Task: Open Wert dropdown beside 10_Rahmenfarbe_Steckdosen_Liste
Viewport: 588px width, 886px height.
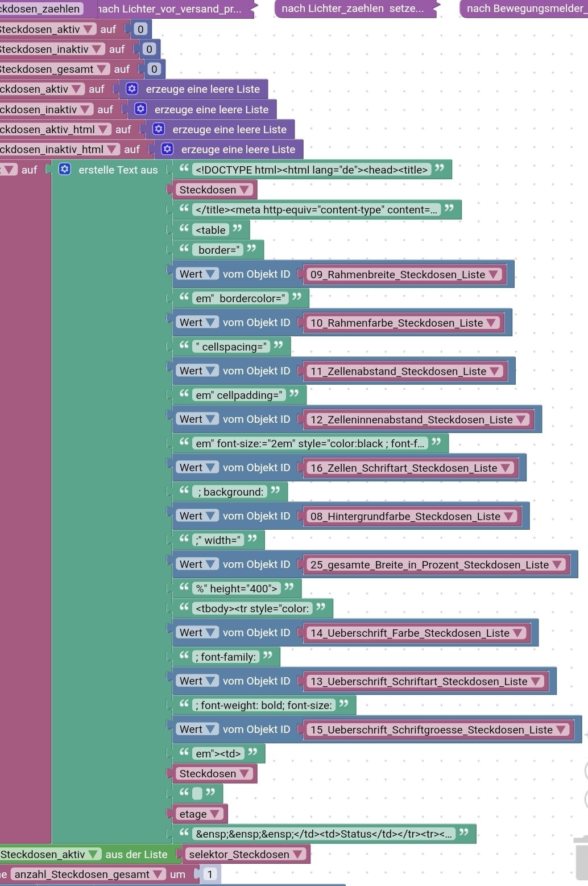Action: (197, 323)
